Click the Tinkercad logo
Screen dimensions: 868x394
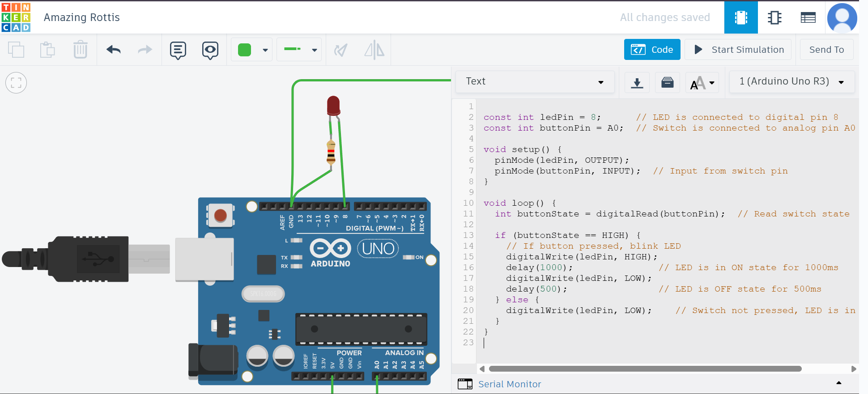coord(16,17)
